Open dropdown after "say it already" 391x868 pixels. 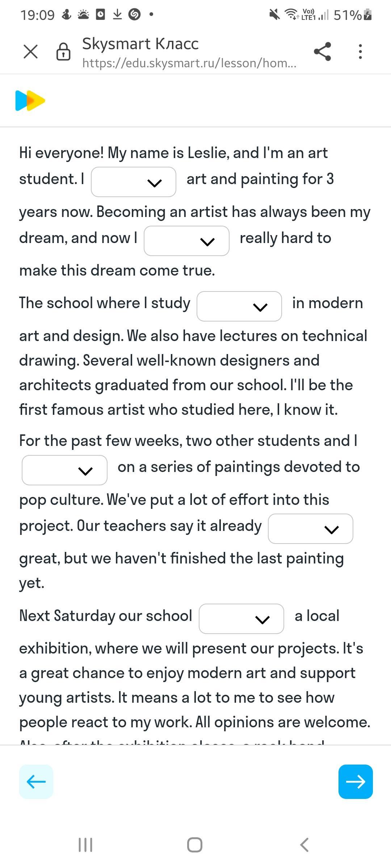click(x=311, y=529)
